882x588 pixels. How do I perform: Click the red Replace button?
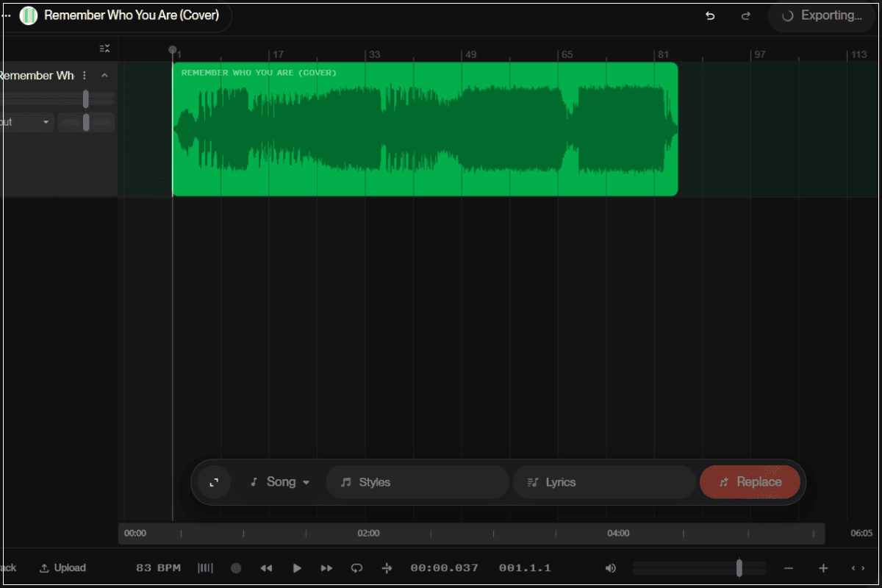point(750,482)
